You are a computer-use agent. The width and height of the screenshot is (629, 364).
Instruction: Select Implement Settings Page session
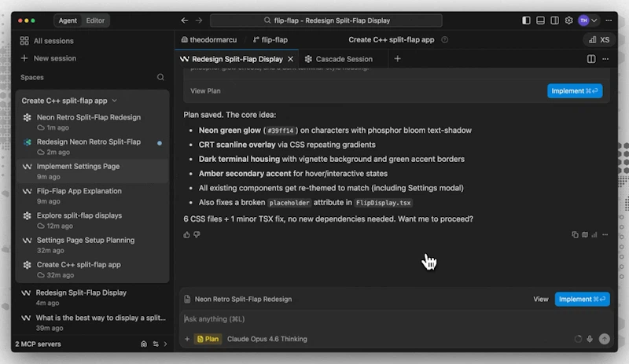click(92, 171)
